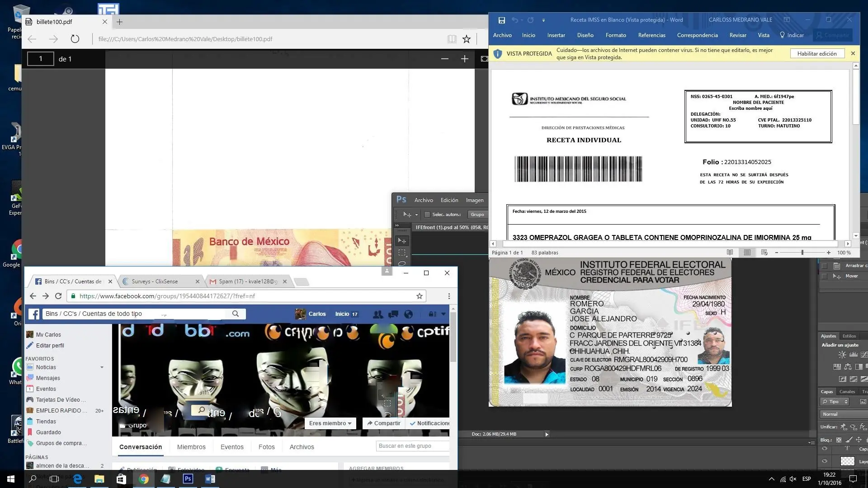Open a new tab in Edge
Screen dimensions: 868x488
point(119,22)
